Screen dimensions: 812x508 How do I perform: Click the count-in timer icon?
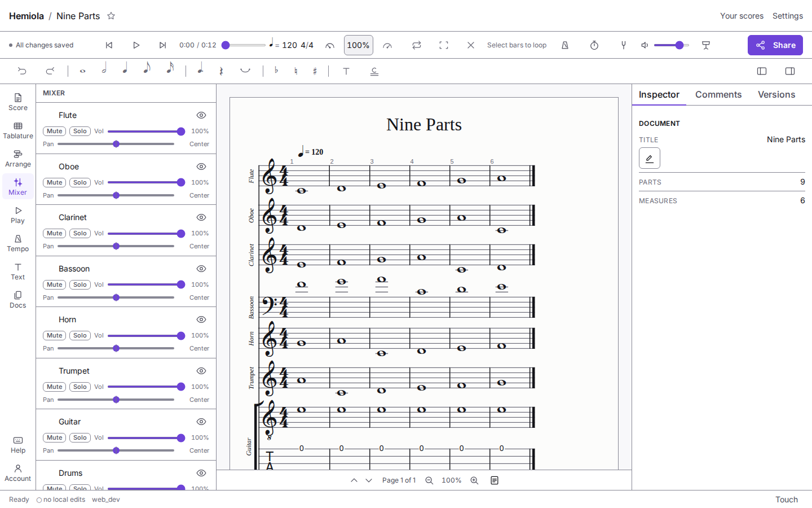coord(594,45)
